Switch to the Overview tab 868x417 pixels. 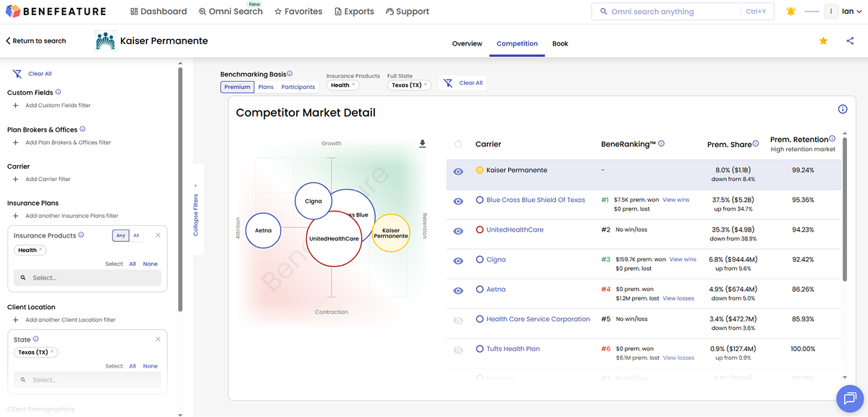[x=467, y=43]
